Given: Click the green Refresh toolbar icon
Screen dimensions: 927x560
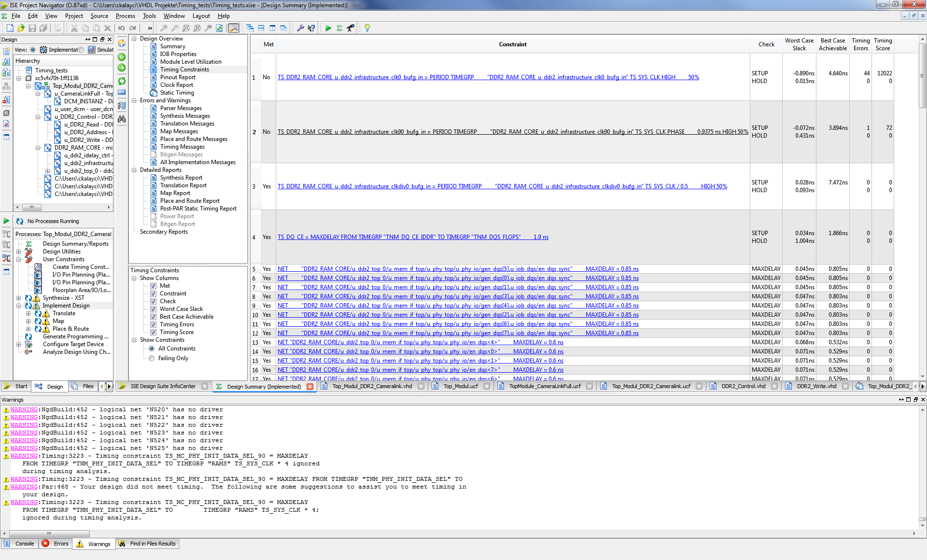Looking at the screenshot, I should (x=219, y=28).
